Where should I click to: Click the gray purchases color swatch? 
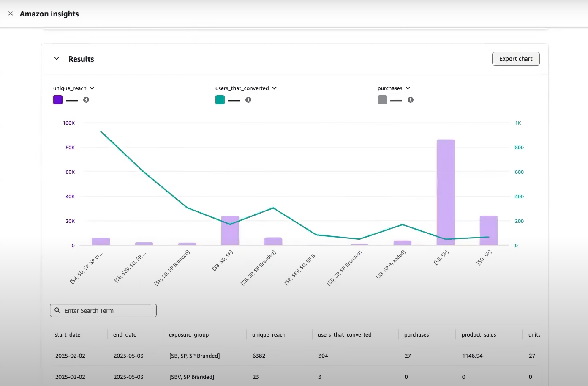pos(382,100)
